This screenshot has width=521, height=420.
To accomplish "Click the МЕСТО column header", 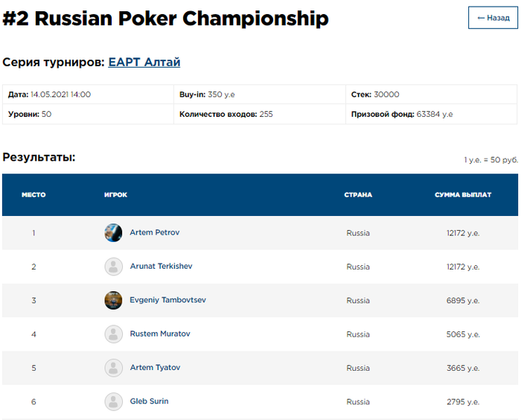I will 33,195.
